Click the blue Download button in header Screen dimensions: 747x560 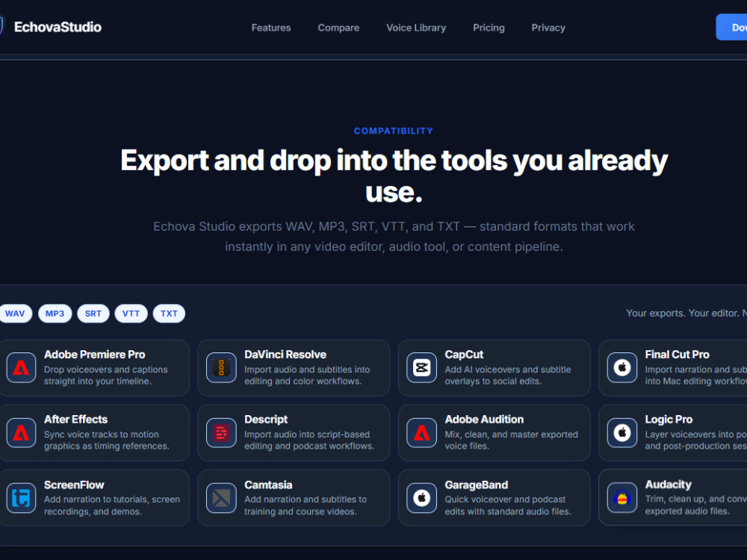732,27
